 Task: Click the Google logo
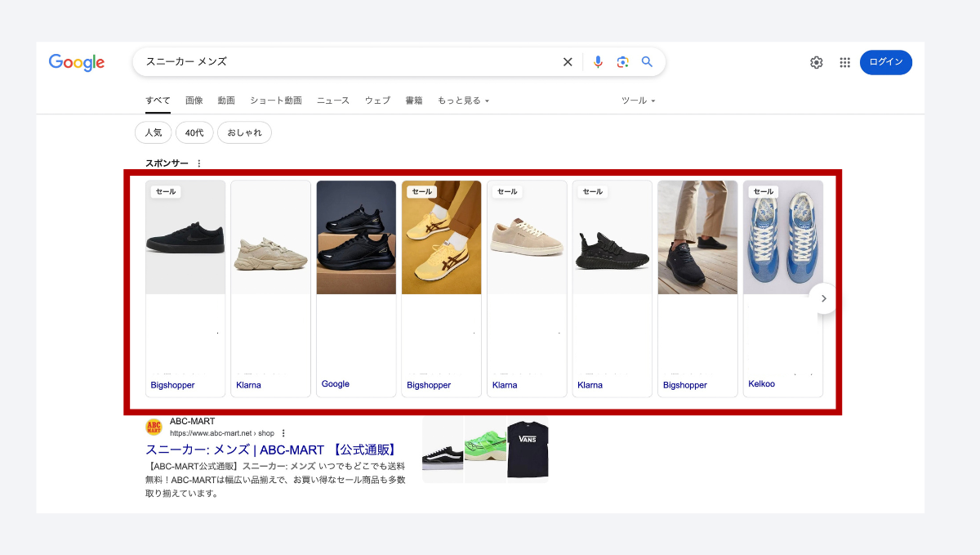[77, 62]
